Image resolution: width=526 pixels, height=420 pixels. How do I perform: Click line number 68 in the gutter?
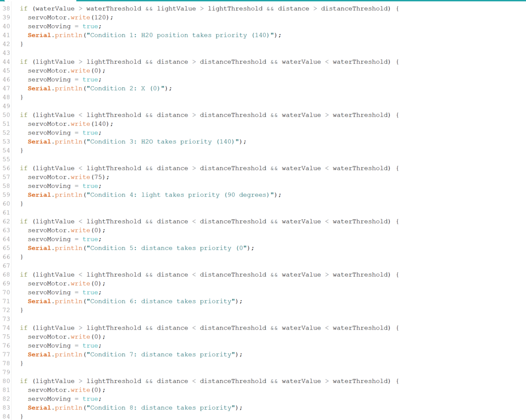click(6, 275)
